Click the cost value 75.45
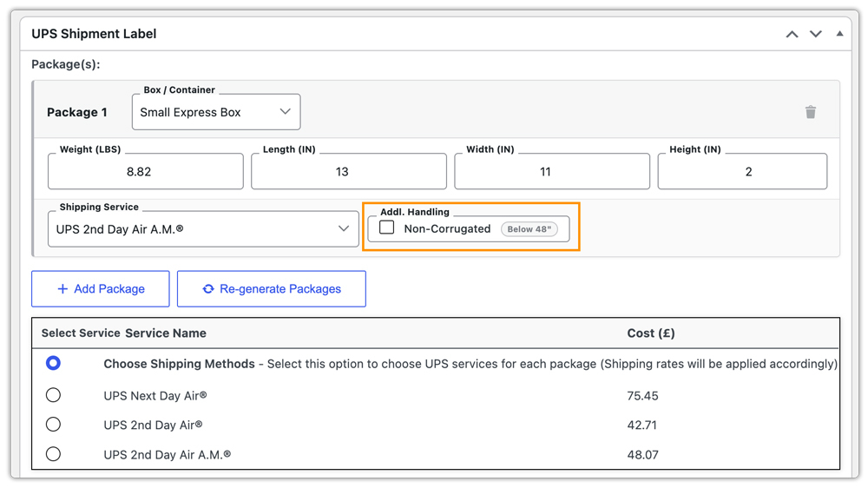This screenshot has height=488, width=868. (x=642, y=396)
